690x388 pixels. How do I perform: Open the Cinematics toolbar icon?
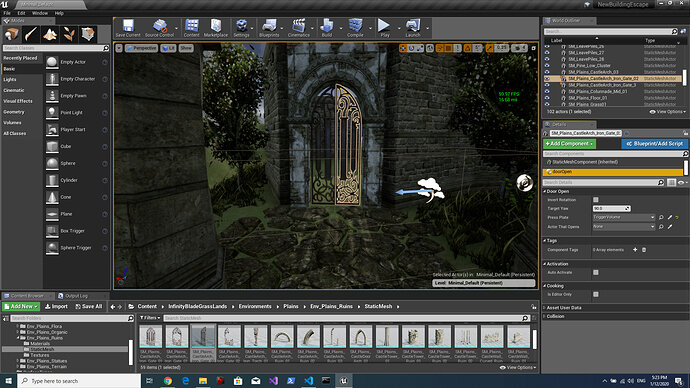pyautogui.click(x=299, y=28)
